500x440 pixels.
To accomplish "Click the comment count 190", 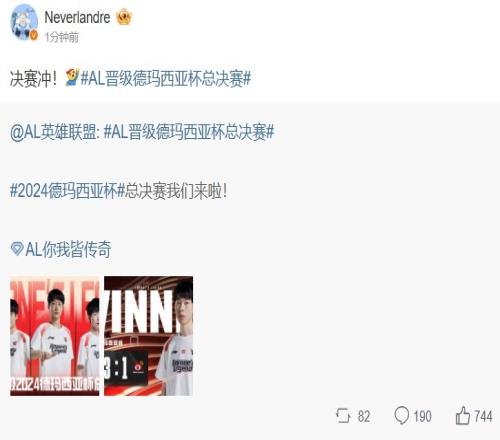I will [x=422, y=416].
